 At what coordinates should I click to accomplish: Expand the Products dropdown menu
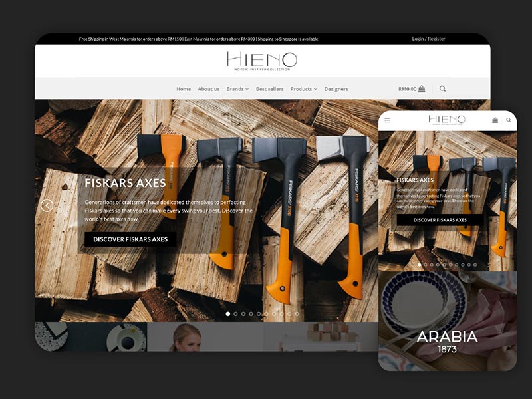[x=304, y=89]
